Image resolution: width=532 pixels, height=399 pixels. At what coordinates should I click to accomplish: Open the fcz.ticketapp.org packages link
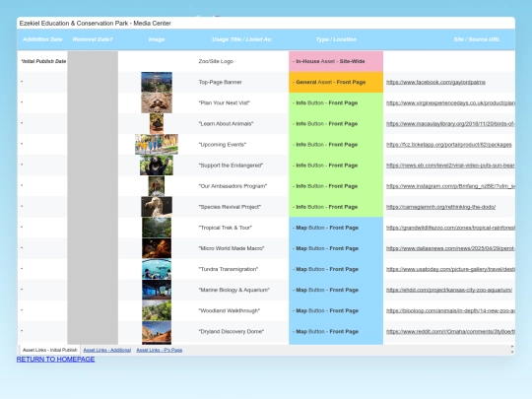[x=449, y=145]
